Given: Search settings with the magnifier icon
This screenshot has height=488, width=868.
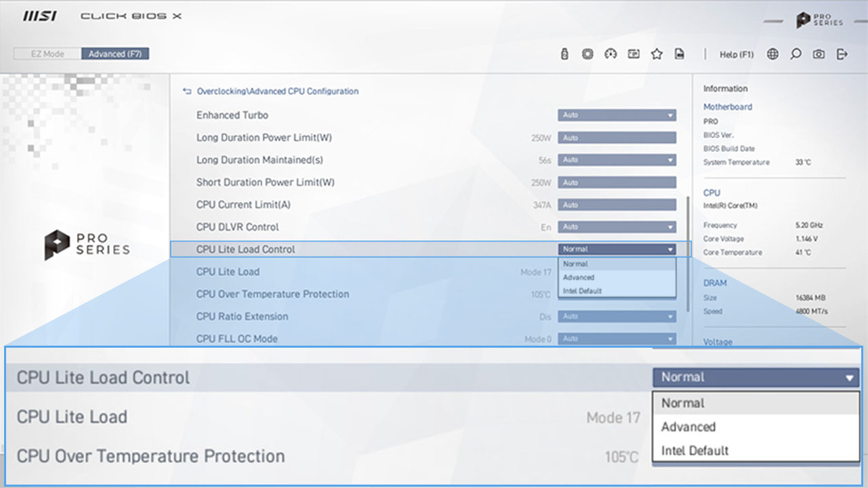Looking at the screenshot, I should click(795, 54).
